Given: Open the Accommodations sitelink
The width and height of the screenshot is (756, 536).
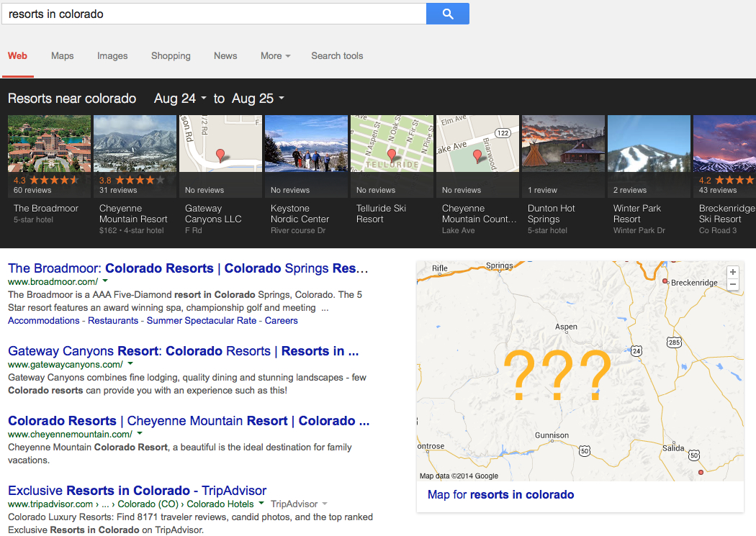Looking at the screenshot, I should click(43, 321).
